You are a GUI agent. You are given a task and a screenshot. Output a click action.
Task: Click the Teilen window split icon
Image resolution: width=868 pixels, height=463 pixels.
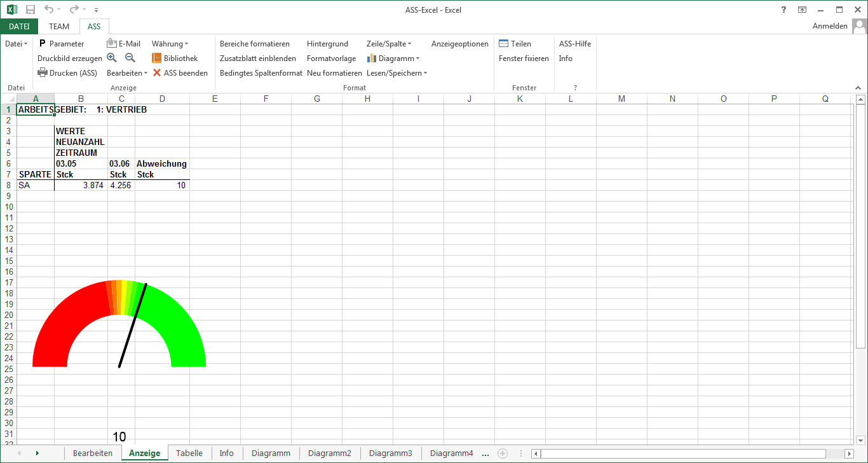point(504,43)
